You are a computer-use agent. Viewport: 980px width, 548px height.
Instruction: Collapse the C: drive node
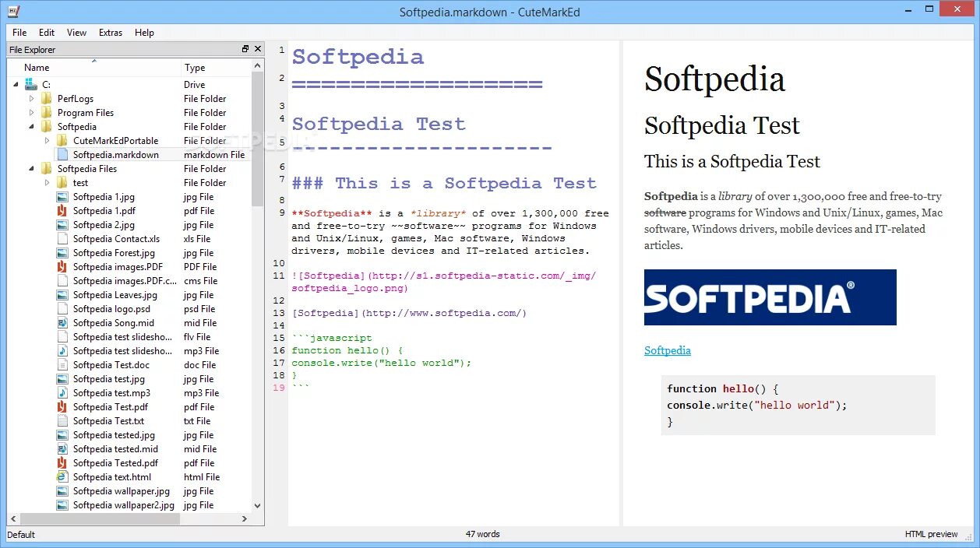(x=16, y=84)
